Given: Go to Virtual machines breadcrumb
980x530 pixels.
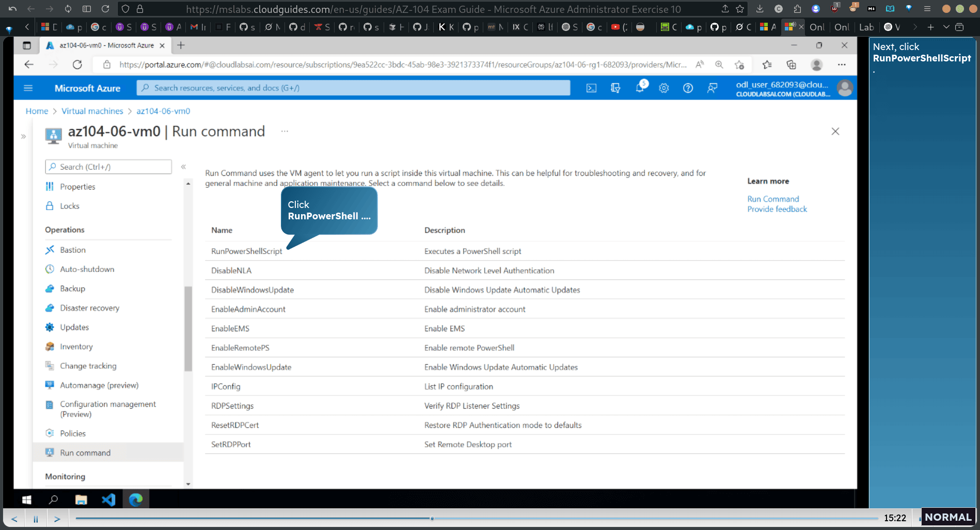Looking at the screenshot, I should pyautogui.click(x=92, y=111).
